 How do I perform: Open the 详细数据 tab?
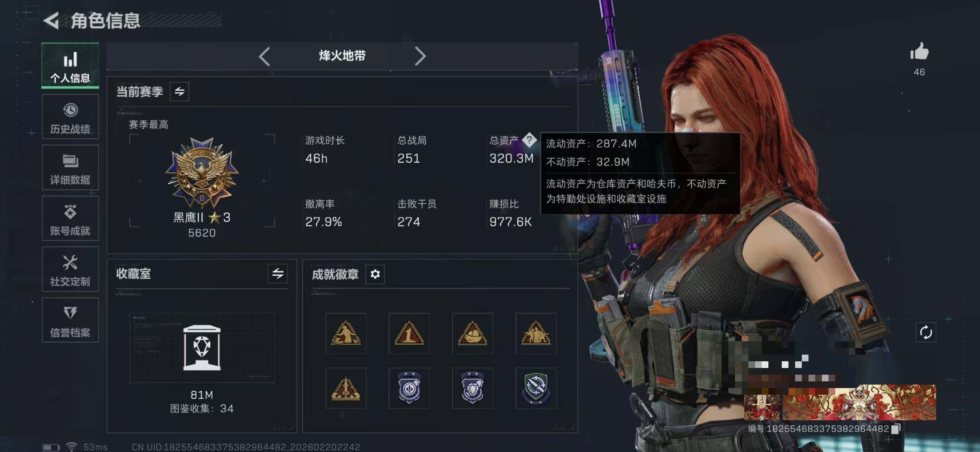71,168
